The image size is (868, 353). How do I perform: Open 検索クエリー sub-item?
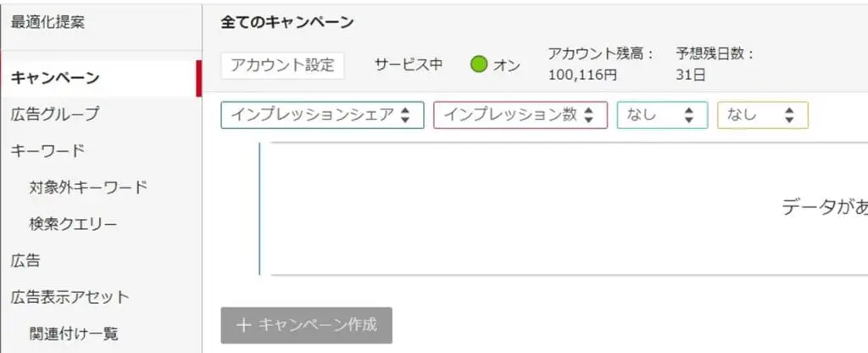74,224
